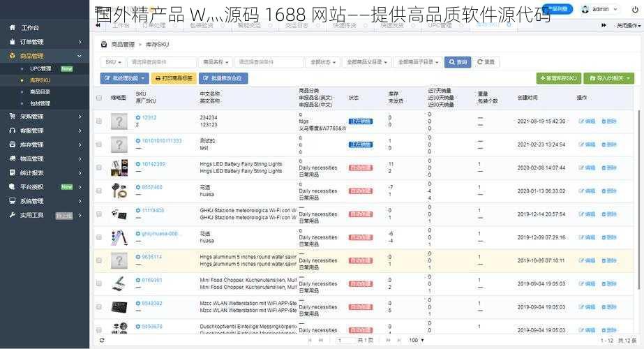
Task: Click the 平台授权 icon in sidebar
Action: pyautogui.click(x=13, y=186)
